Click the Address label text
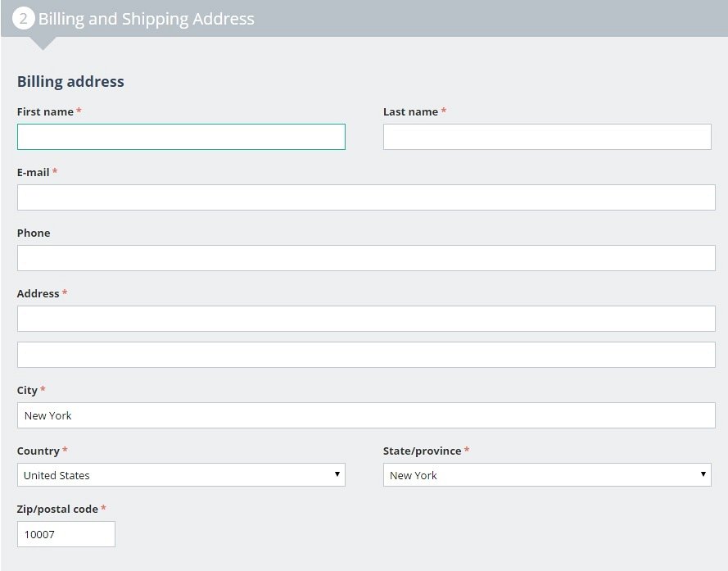This screenshot has width=728, height=571. (38, 293)
